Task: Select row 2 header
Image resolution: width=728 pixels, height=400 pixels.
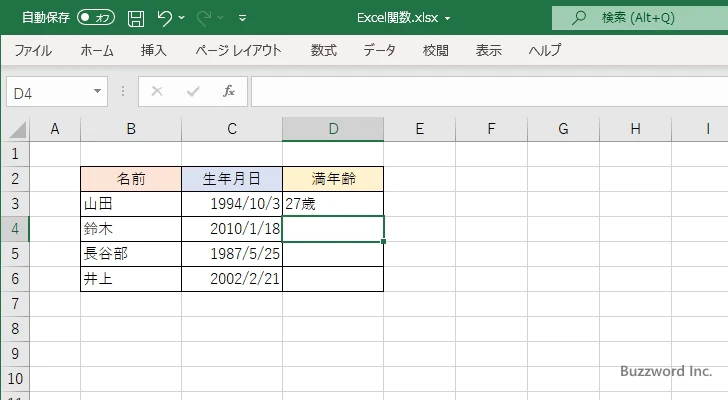Action: tap(15, 179)
